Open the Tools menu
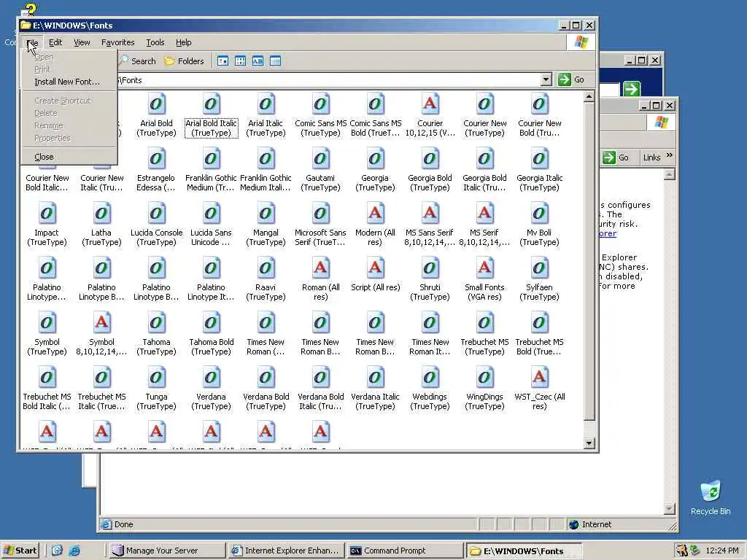This screenshot has width=747, height=560. pyautogui.click(x=155, y=42)
